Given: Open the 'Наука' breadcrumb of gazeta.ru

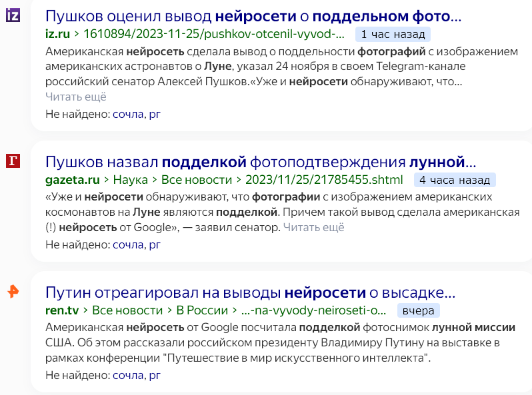Looking at the screenshot, I should [130, 180].
